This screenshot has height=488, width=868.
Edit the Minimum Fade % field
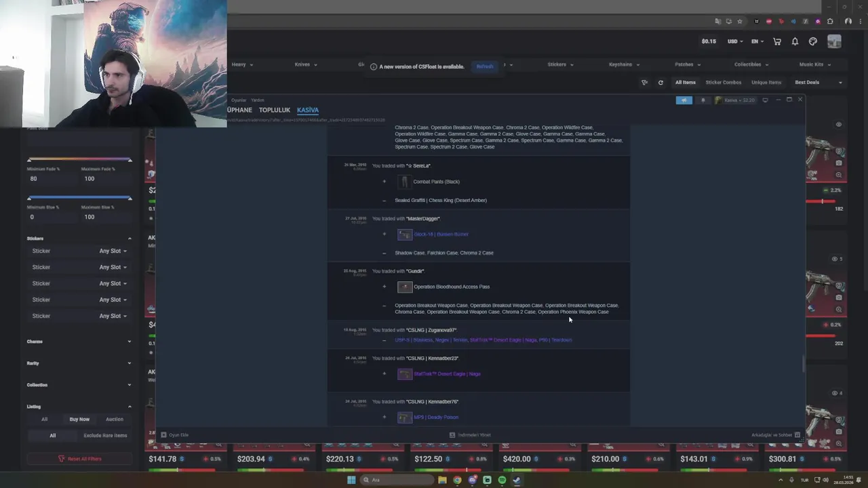51,179
